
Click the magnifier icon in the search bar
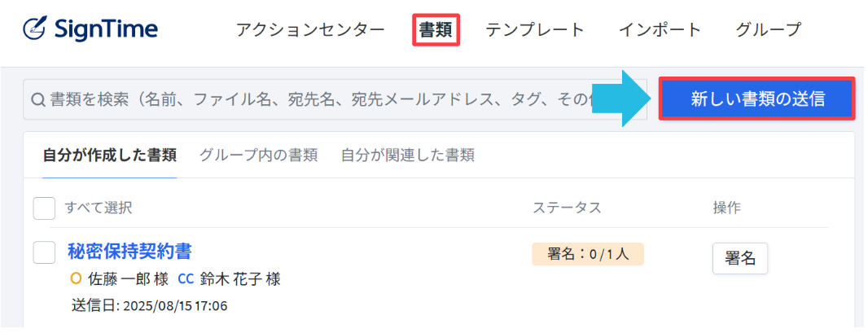(37, 99)
